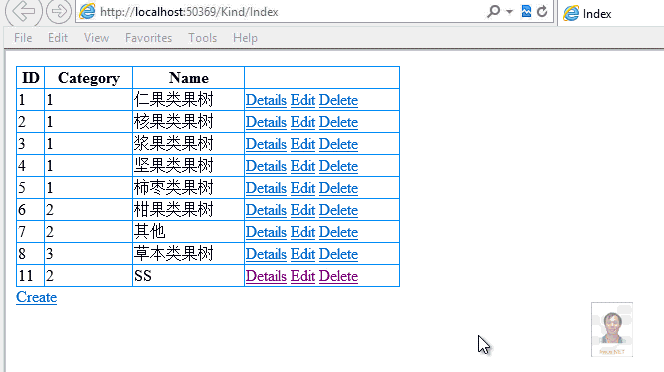Refresh the page with the reload icon
The image size is (664, 372).
click(542, 11)
